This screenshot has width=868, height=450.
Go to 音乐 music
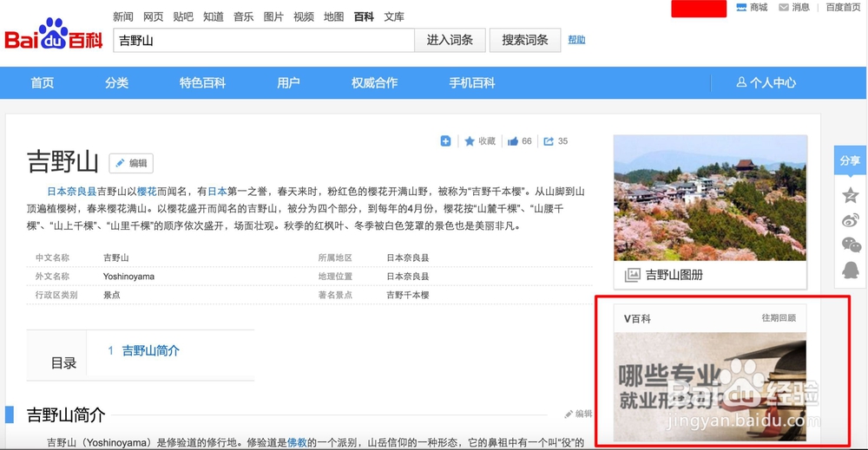pos(244,16)
